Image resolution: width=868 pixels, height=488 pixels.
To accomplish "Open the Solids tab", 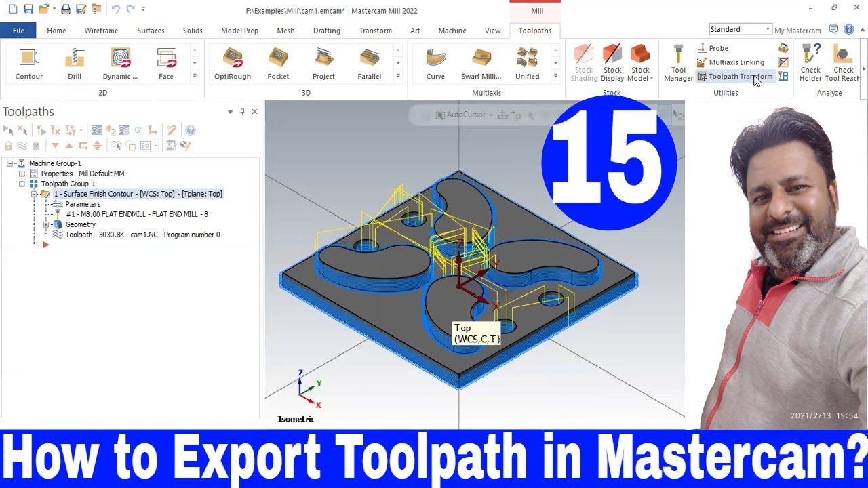I will [193, 30].
